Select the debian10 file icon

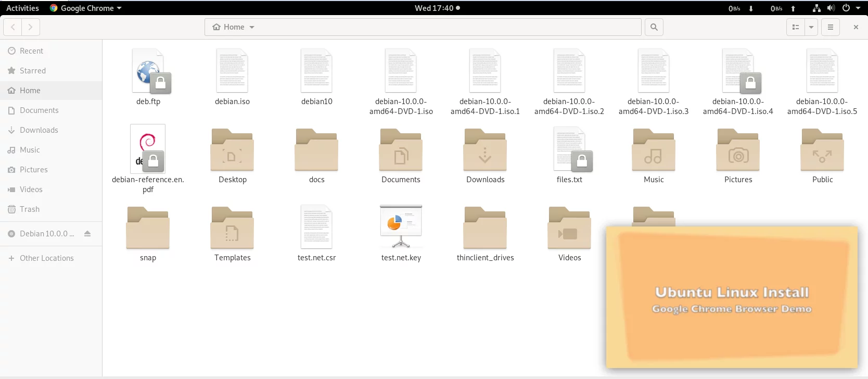click(x=316, y=71)
